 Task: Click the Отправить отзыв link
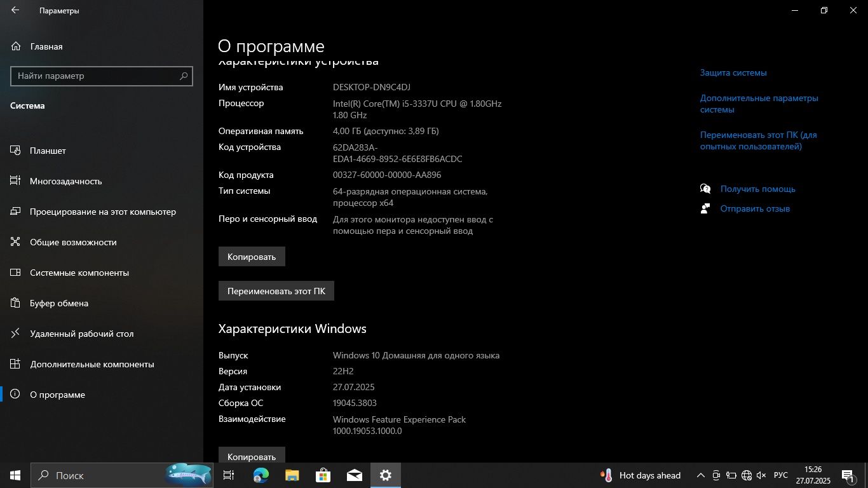coord(755,208)
